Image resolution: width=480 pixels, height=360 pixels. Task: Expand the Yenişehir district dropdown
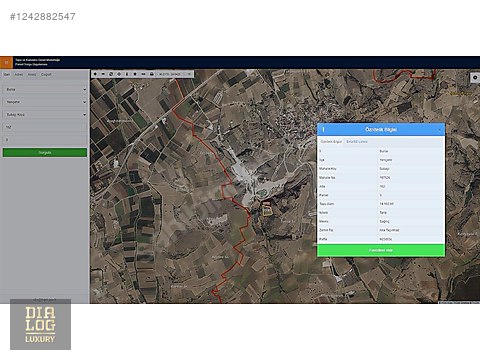[45, 102]
